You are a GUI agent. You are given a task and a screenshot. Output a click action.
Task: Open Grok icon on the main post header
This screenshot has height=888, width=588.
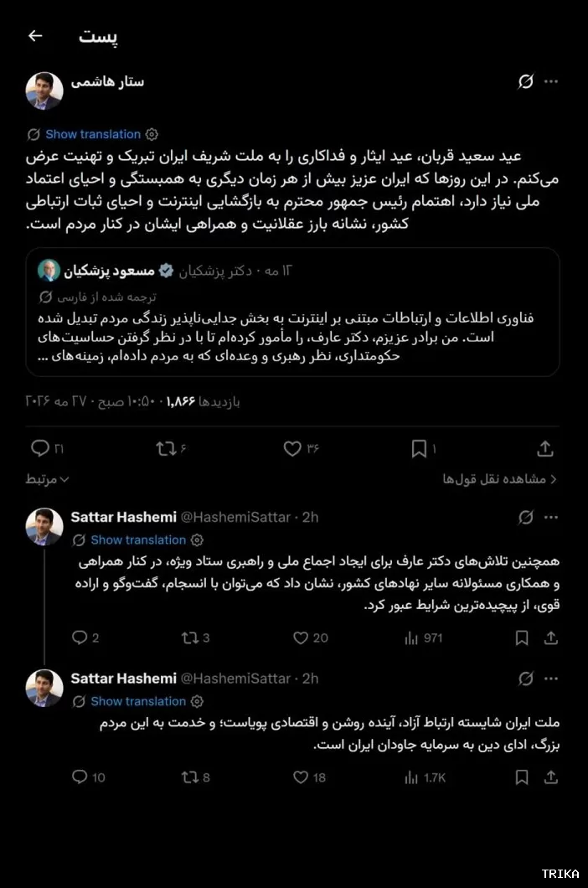[526, 81]
